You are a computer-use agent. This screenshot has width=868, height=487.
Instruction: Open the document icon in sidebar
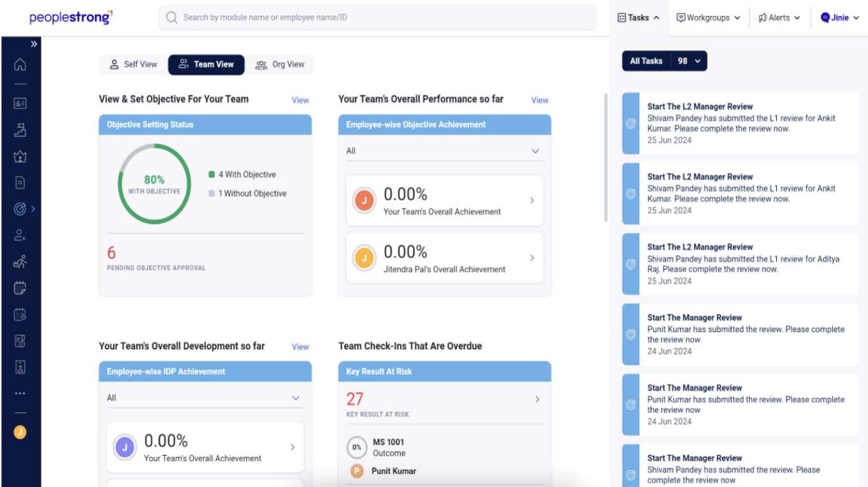click(x=20, y=183)
